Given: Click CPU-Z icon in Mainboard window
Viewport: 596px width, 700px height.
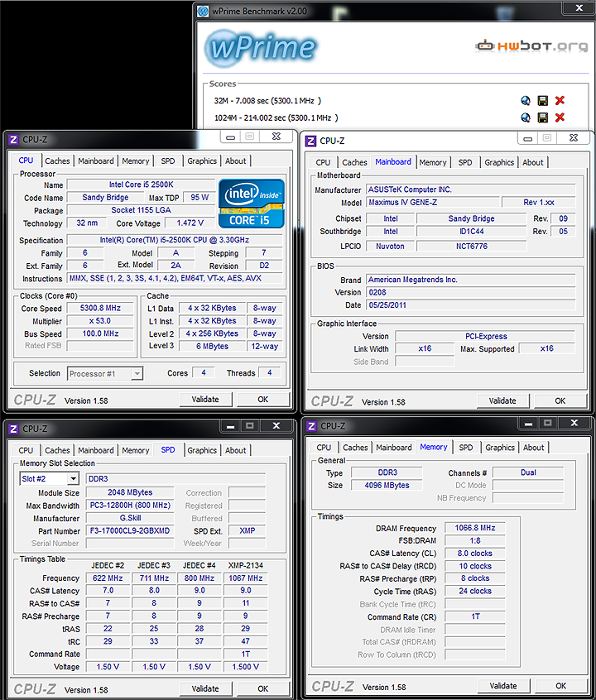Looking at the screenshot, I should coord(310,141).
